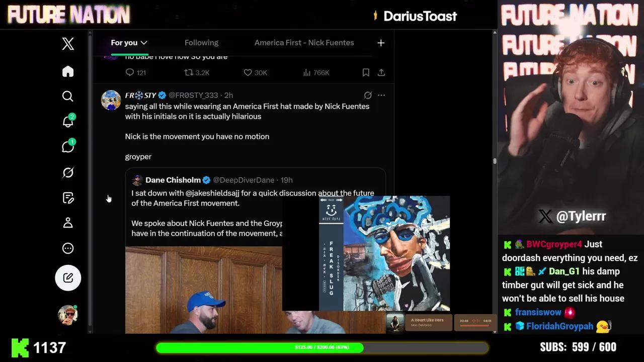The height and width of the screenshot is (362, 644).
Task: Open the @FR0STY_333 handle
Action: [x=193, y=95]
